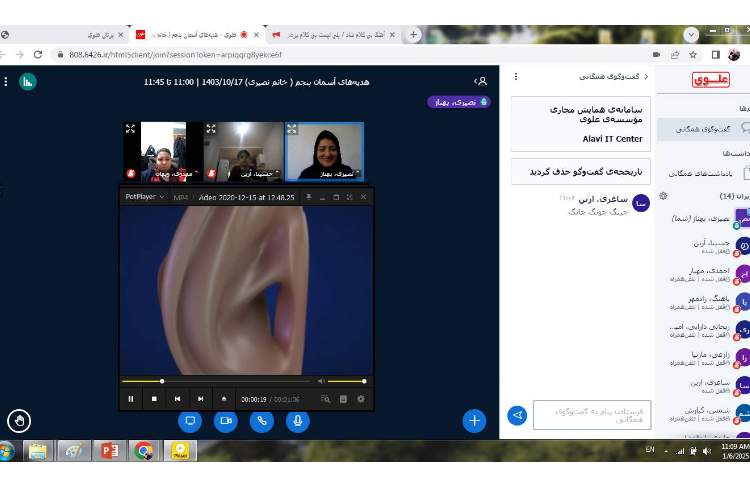The image size is (750, 480).
Task: Click the audio phone call button
Action: [262, 421]
